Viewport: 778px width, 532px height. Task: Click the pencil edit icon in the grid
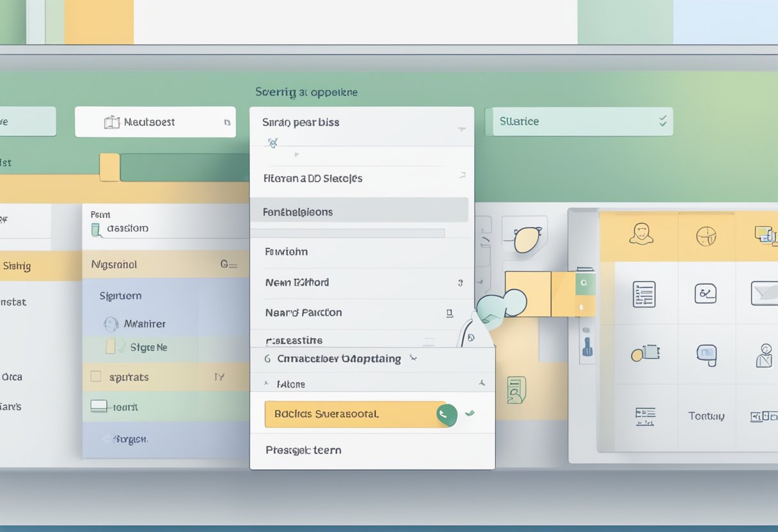pos(706,294)
